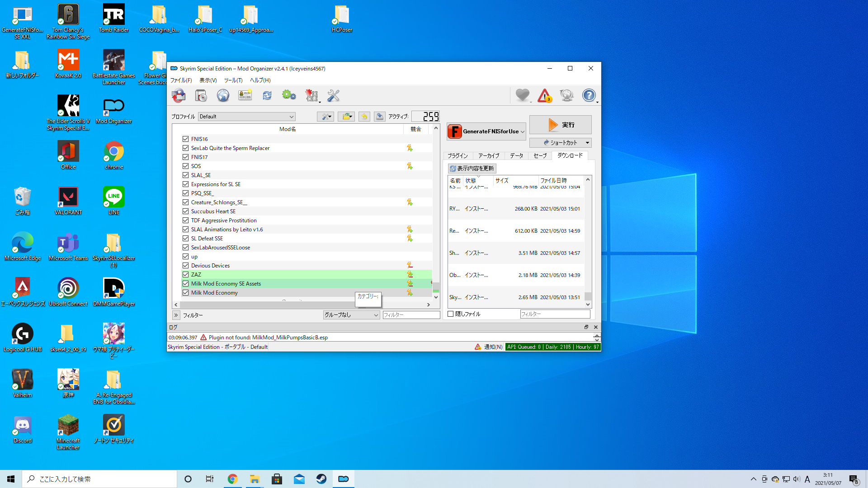
Task: Expand the shortcut dropdown button
Action: [x=587, y=143]
